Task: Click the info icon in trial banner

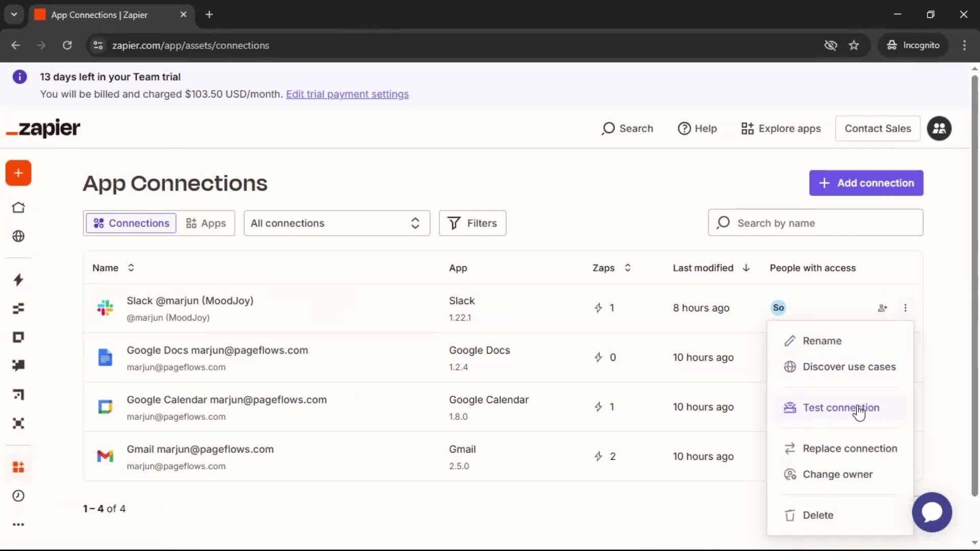Action: tap(20, 77)
